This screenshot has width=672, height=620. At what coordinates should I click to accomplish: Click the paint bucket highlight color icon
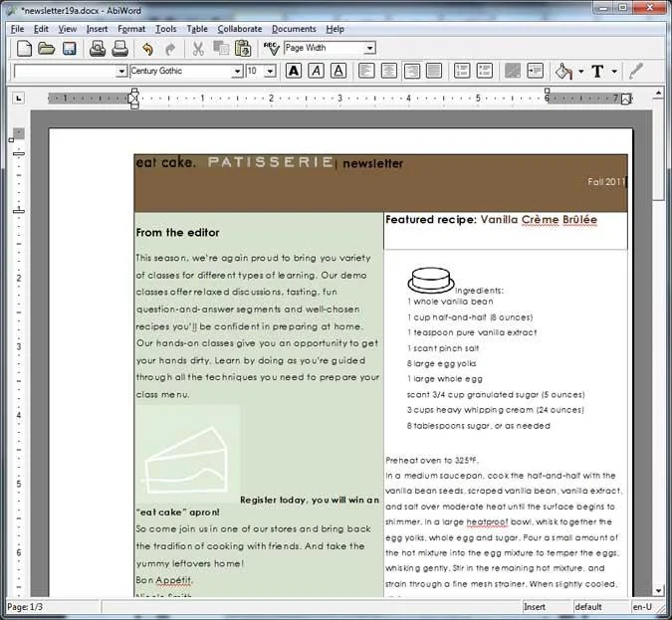564,71
